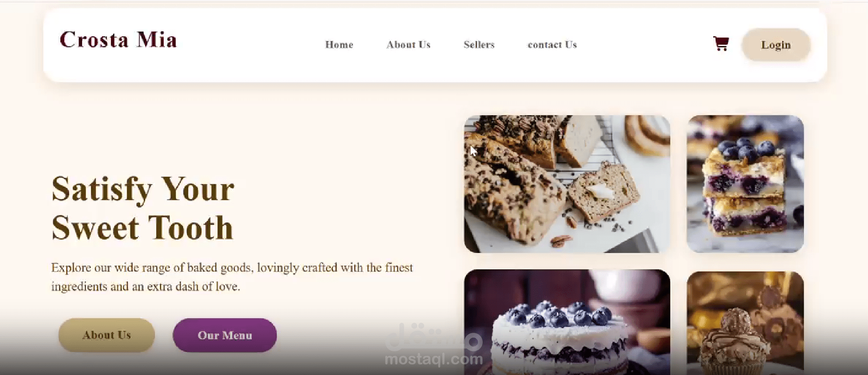Screen dimensions: 868x375
Task: Open the shopping cart icon
Action: [721, 44]
